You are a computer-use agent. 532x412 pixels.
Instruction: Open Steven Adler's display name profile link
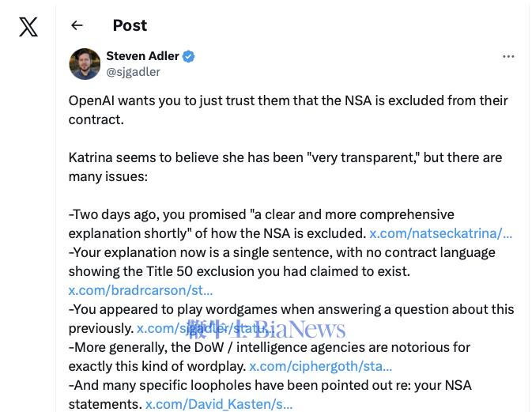pos(142,56)
